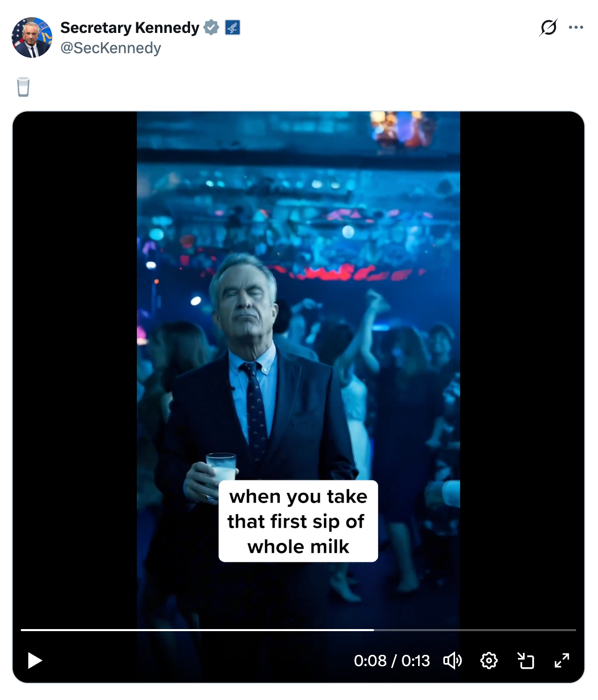Click the whole milk caption overlay
The image size is (598, 700).
point(298,521)
